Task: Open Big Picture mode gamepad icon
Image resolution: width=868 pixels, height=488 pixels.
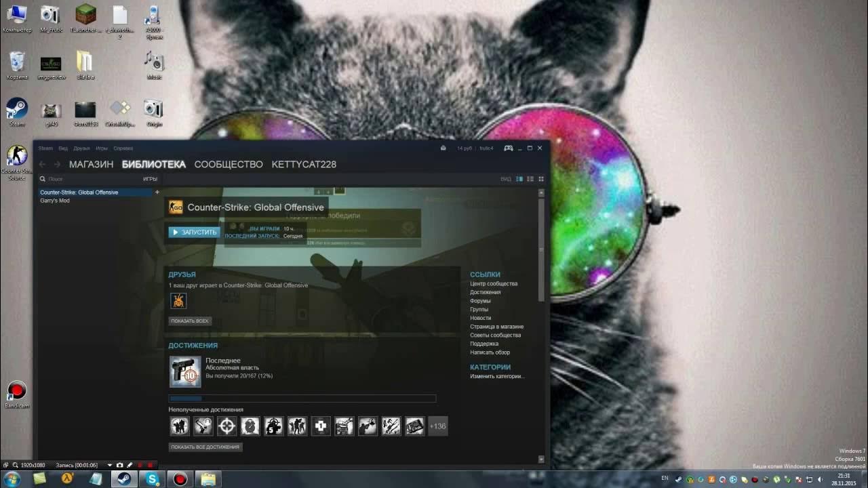Action: [508, 148]
